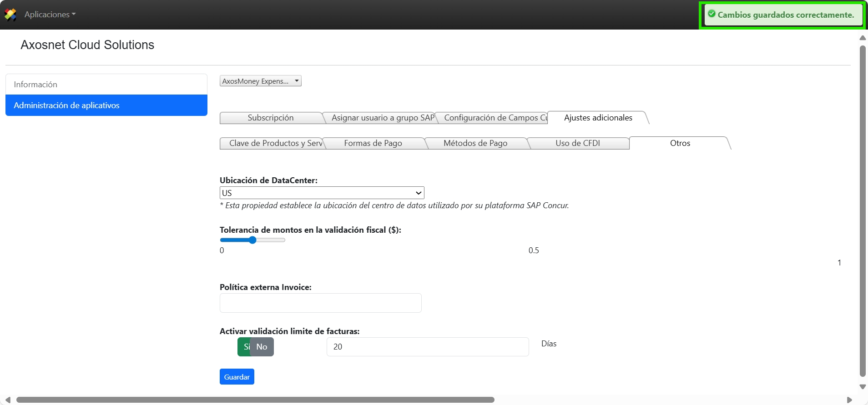The width and height of the screenshot is (868, 405).
Task: Click the green success checkmark icon
Action: (712, 14)
